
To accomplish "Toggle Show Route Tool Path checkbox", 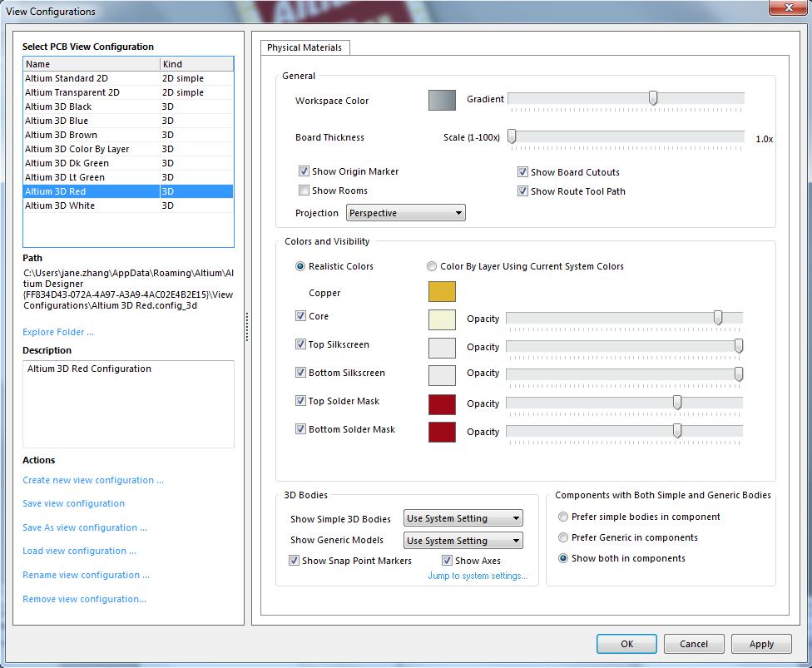I will click(x=523, y=191).
